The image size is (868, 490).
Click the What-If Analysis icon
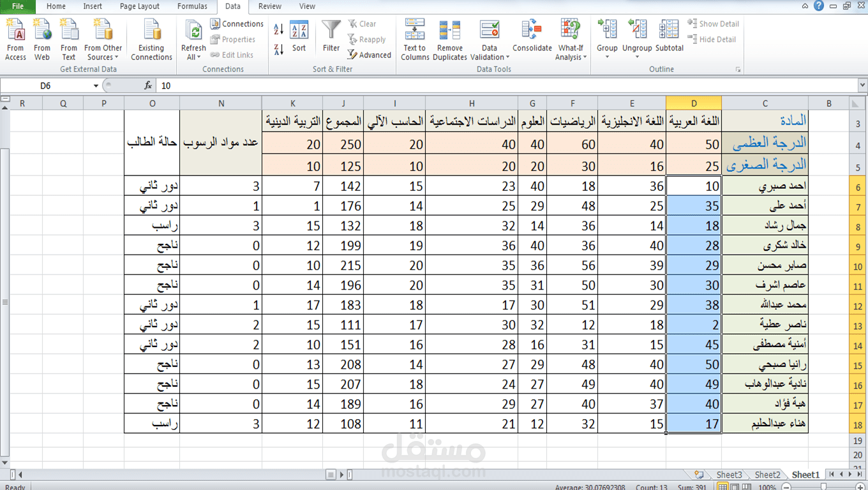[x=570, y=30]
